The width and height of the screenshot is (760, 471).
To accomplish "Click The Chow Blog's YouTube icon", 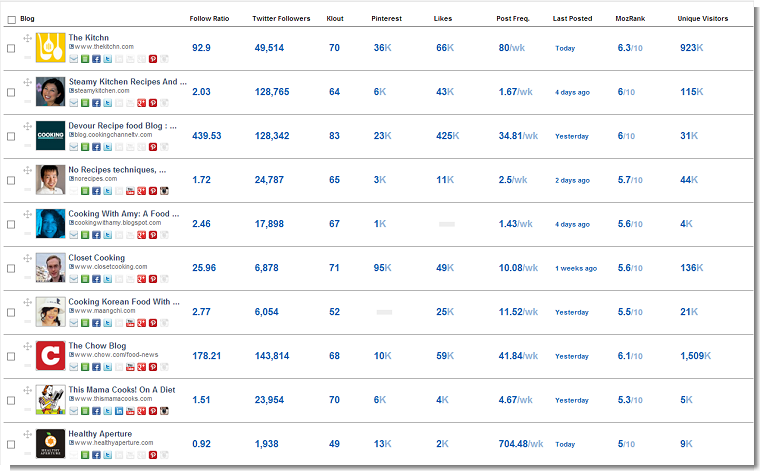I will pyautogui.click(x=130, y=367).
